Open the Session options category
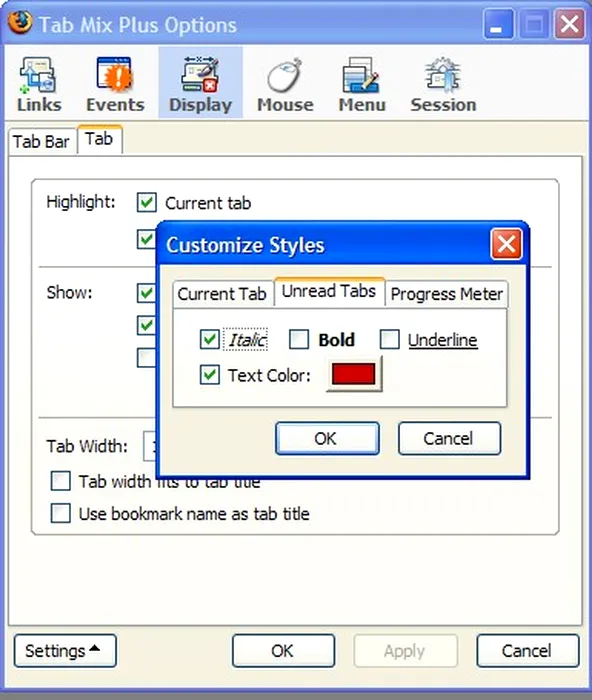The height and width of the screenshot is (700, 592). (443, 84)
